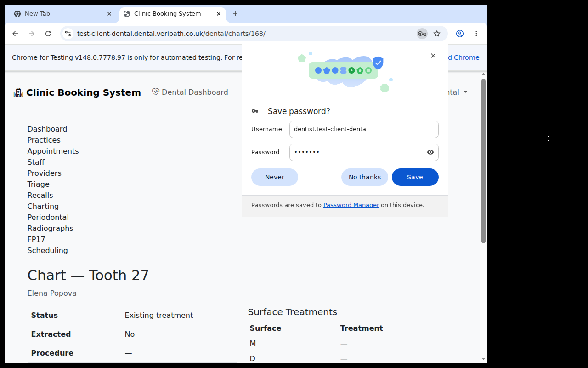Image resolution: width=588 pixels, height=368 pixels.
Task: Click the page vertical scrollbar thumb
Action: [x=483, y=161]
